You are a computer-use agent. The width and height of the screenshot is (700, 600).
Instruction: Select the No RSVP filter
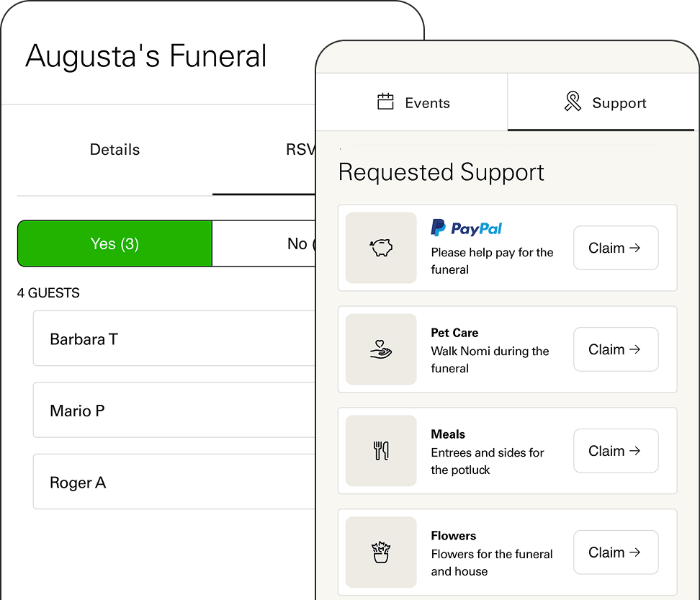(x=264, y=243)
